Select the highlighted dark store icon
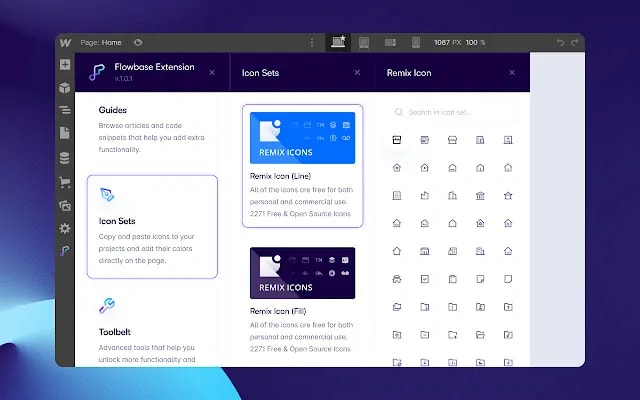Screen dimensions: 640x400 point(397,140)
